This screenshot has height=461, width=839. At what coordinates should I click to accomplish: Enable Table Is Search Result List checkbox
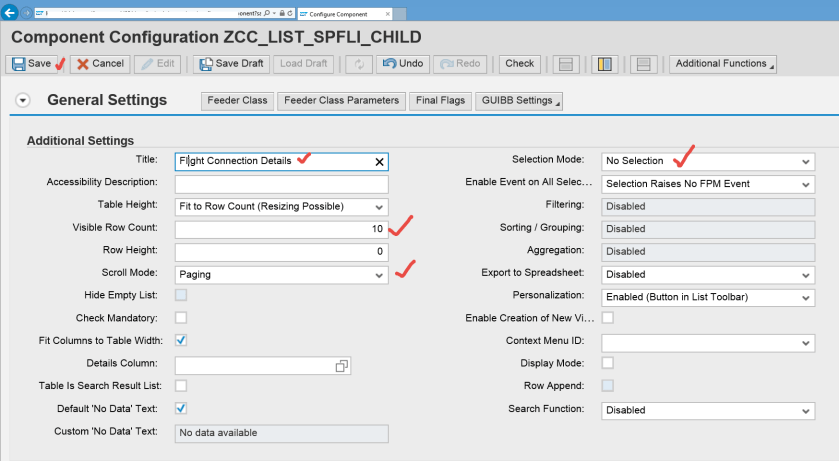(x=181, y=385)
